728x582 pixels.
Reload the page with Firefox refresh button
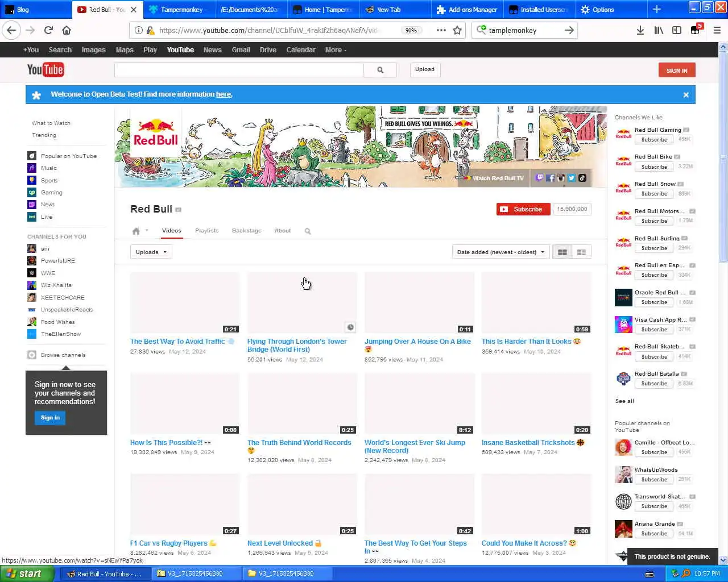point(48,30)
